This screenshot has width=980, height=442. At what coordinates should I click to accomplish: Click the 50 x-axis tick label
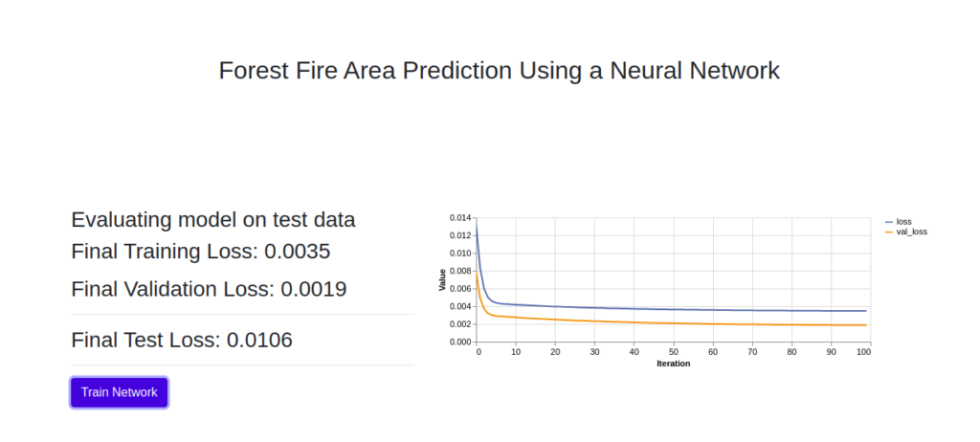click(x=673, y=353)
